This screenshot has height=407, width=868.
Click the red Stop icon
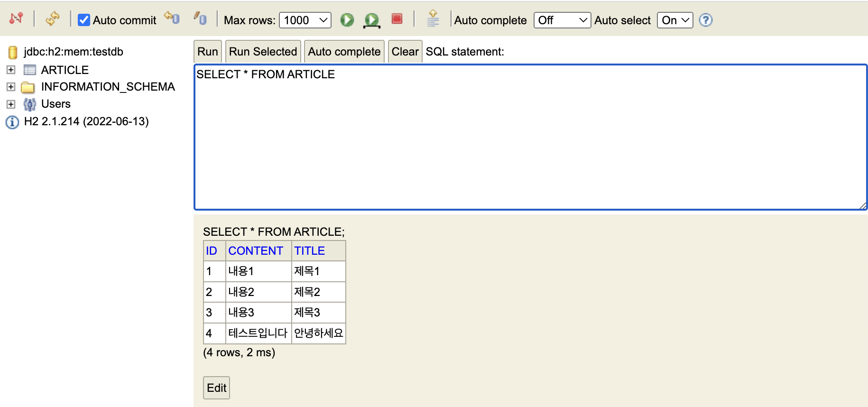coord(397,19)
